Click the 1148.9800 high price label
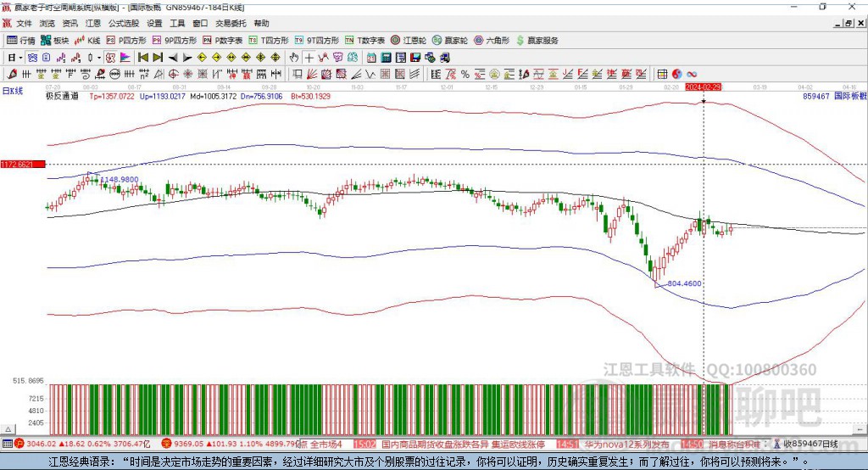The width and height of the screenshot is (868, 470). tap(120, 180)
